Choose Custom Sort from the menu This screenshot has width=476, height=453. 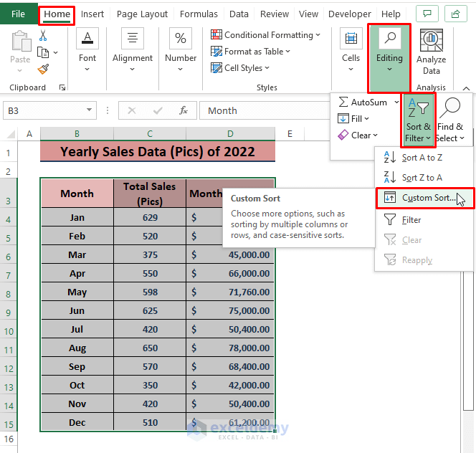click(x=424, y=198)
